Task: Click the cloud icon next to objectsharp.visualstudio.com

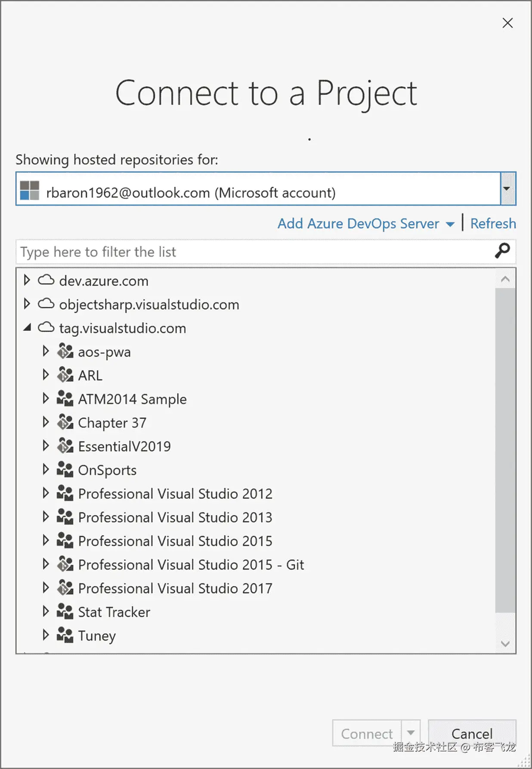Action: click(x=46, y=304)
